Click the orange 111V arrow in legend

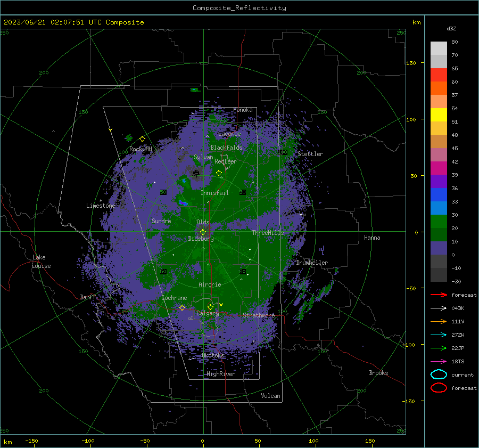pyautogui.click(x=439, y=321)
